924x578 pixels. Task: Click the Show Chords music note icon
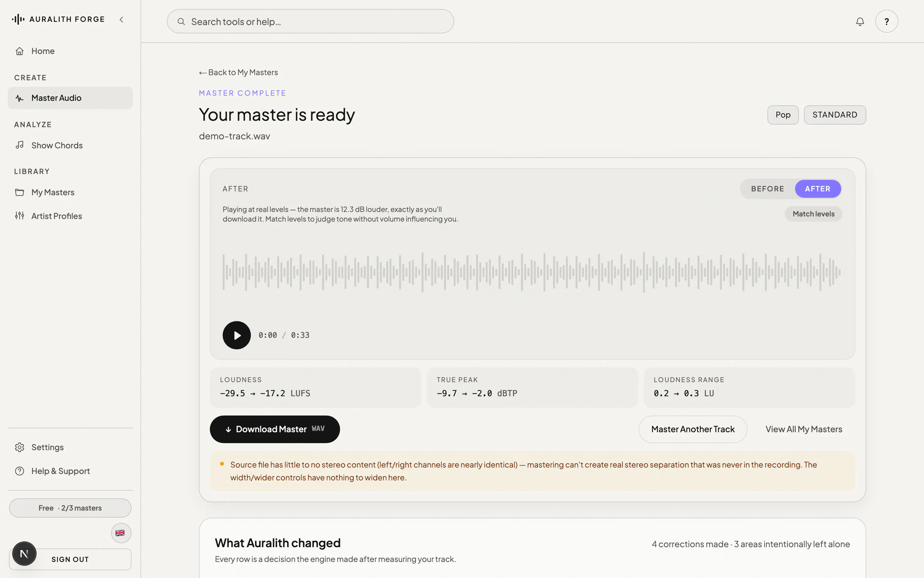[x=20, y=145]
